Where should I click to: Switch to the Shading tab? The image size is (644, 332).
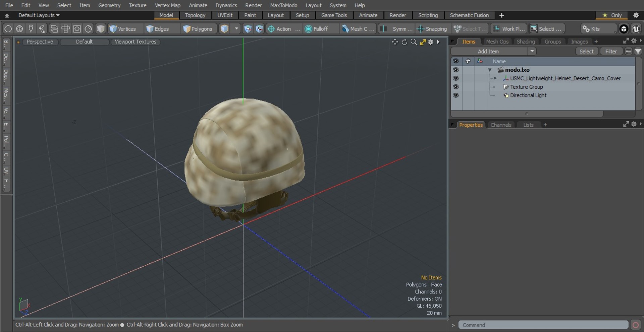coord(526,42)
